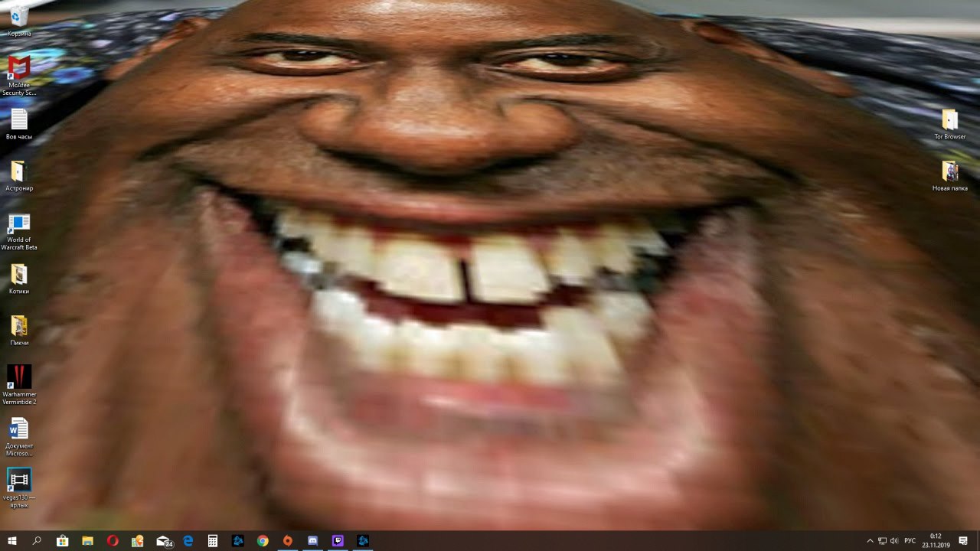Open Battle.net icon beside Twitch
Screen dimensions: 980x551
[363, 541]
